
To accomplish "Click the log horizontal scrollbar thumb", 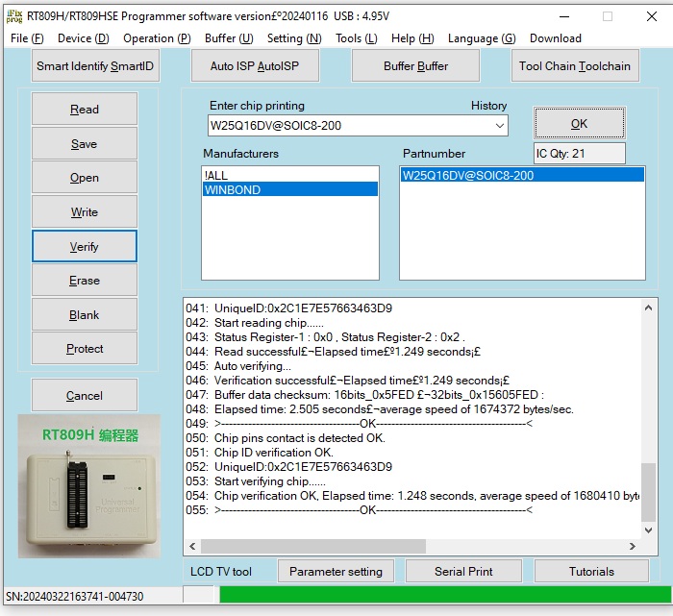I will tap(313, 546).
